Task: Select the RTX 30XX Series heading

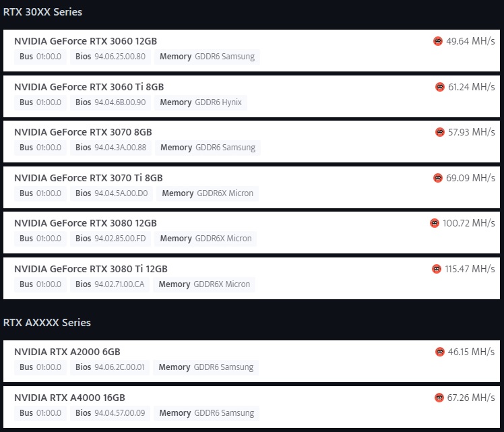Action: 42,12
